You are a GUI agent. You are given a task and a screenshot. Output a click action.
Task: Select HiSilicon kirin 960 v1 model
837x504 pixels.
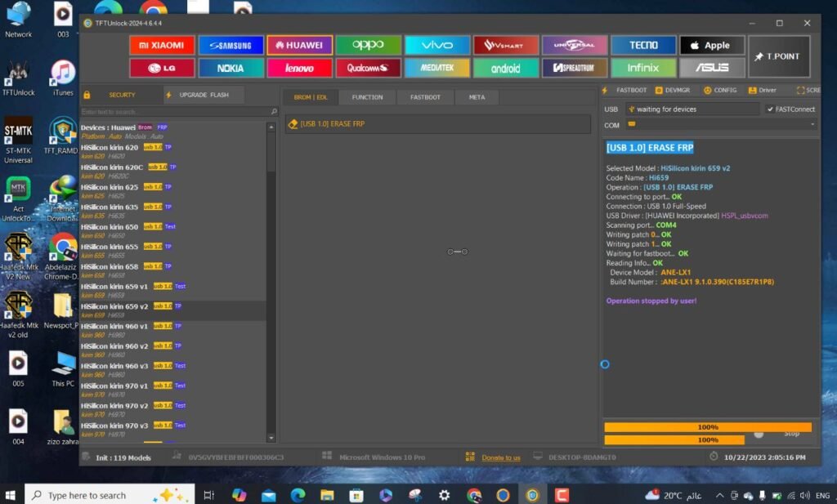[x=172, y=330]
